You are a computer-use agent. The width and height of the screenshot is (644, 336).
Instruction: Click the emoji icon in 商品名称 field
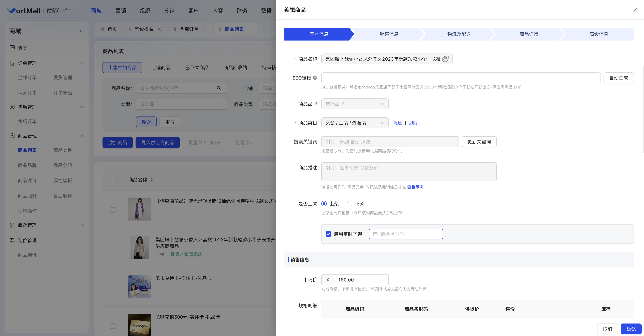pos(445,59)
